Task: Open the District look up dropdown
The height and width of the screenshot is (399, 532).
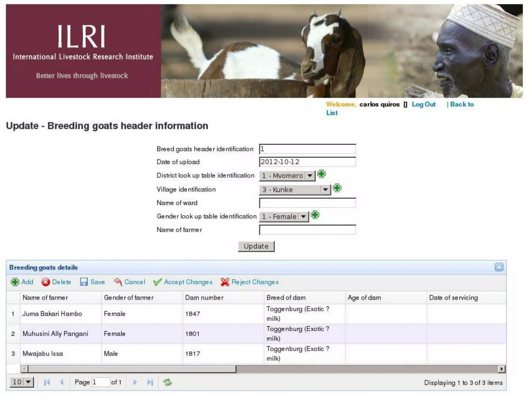Action: pos(287,176)
